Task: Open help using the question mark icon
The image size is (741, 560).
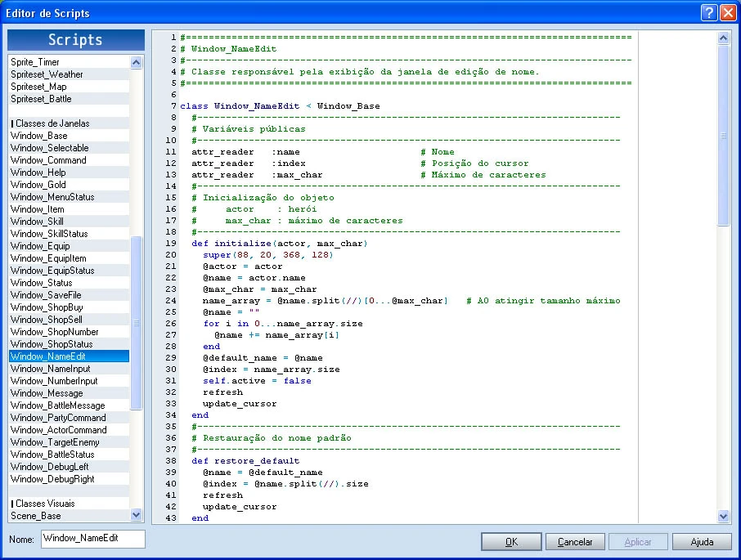Action: click(x=708, y=12)
